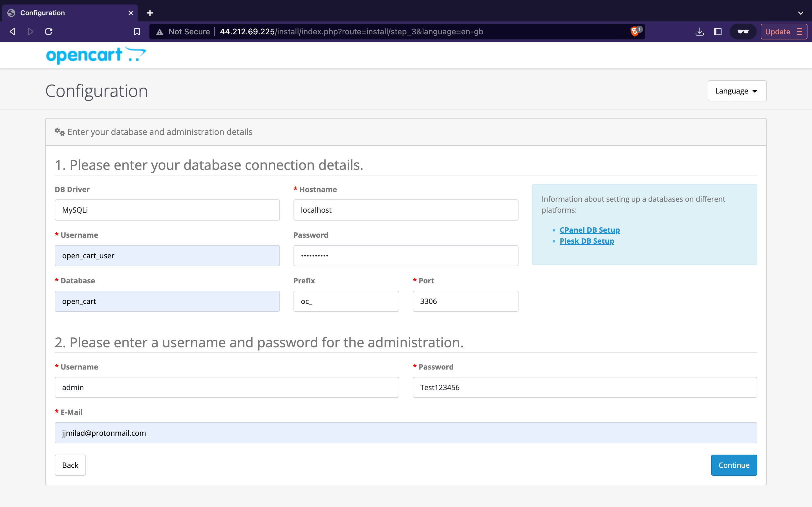Screen dimensions: 812x507
Task: Expand the tab list chevron
Action: (801, 13)
